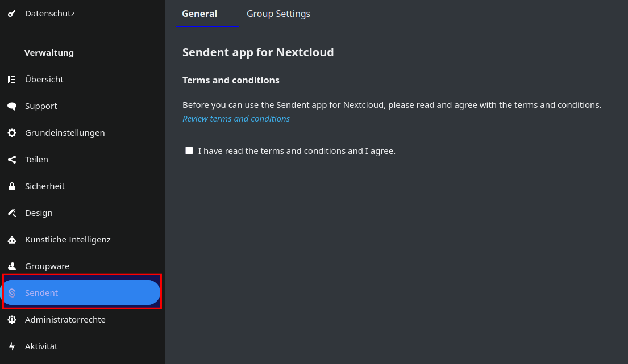628x364 pixels.
Task: Open the Administratorrechte settings section
Action: click(65, 320)
